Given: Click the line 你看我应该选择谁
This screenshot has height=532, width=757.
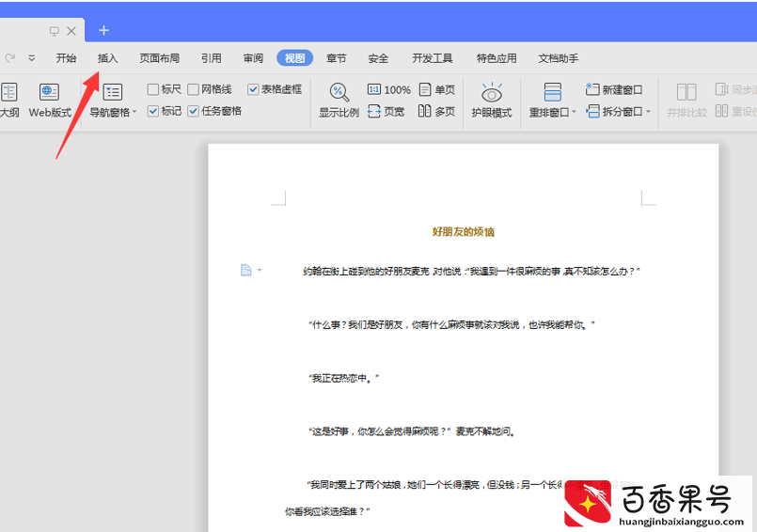Looking at the screenshot, I should point(327,511).
